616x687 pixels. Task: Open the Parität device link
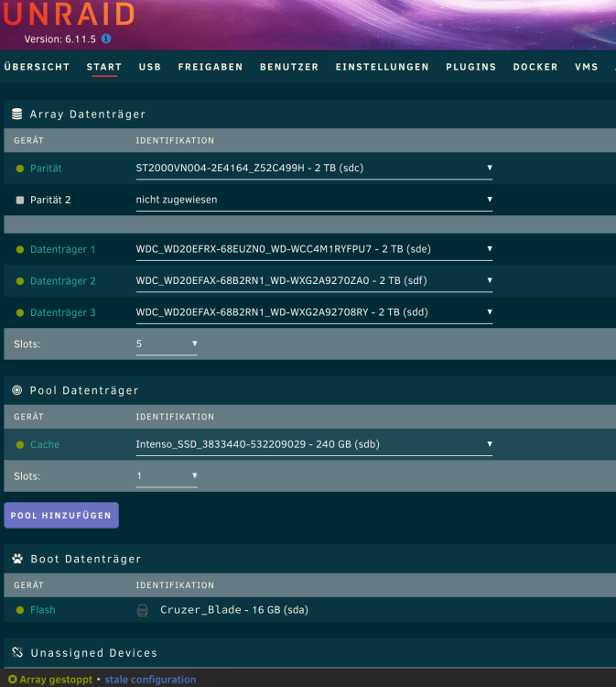coord(46,169)
